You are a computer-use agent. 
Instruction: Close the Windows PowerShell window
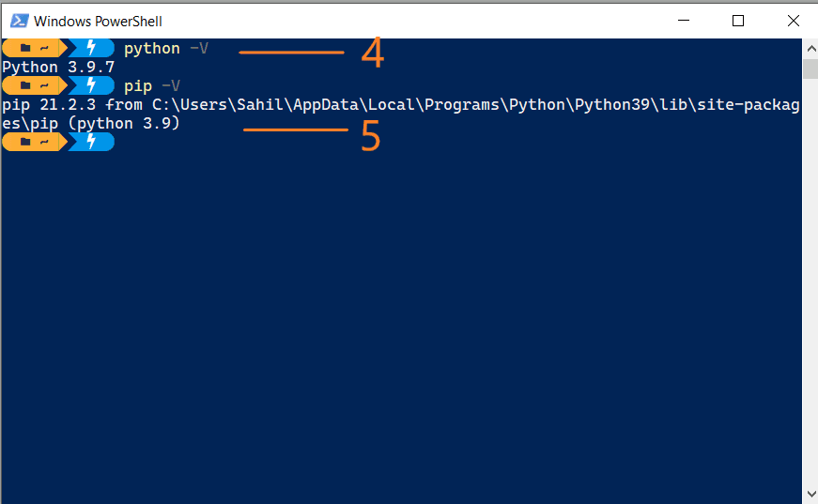[791, 21]
